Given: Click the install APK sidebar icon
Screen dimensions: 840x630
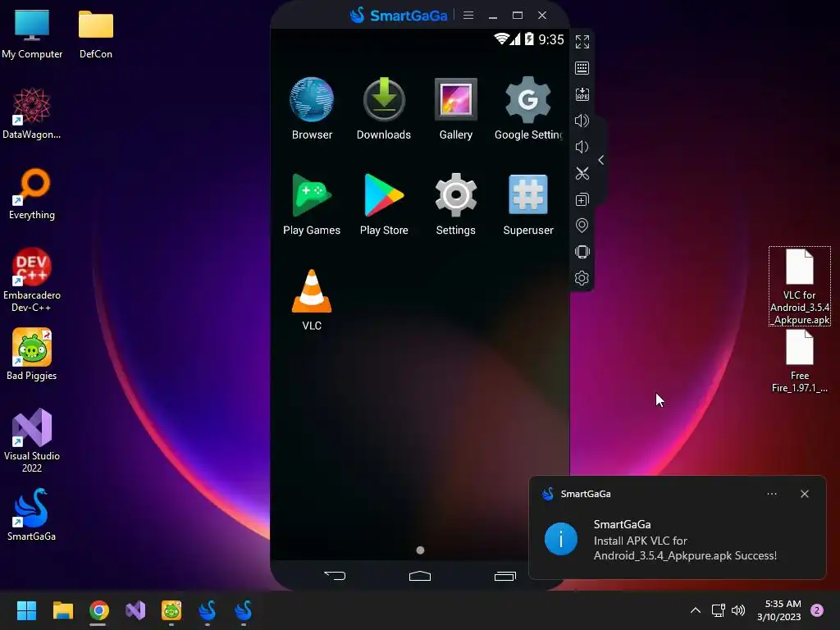Looking at the screenshot, I should [x=582, y=94].
